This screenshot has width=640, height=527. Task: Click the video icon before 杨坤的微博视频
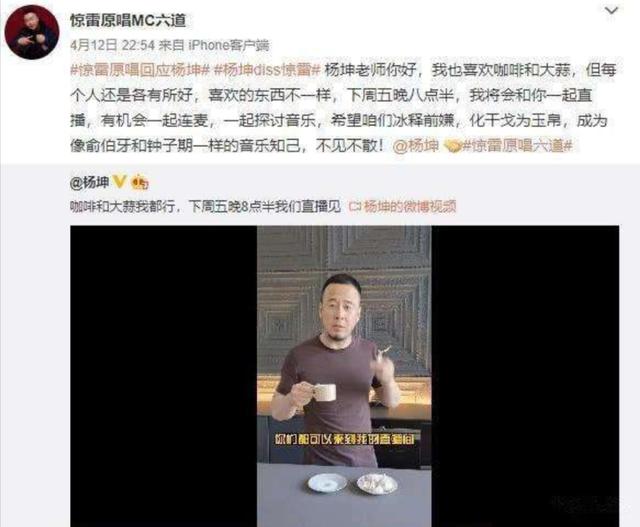[355, 207]
